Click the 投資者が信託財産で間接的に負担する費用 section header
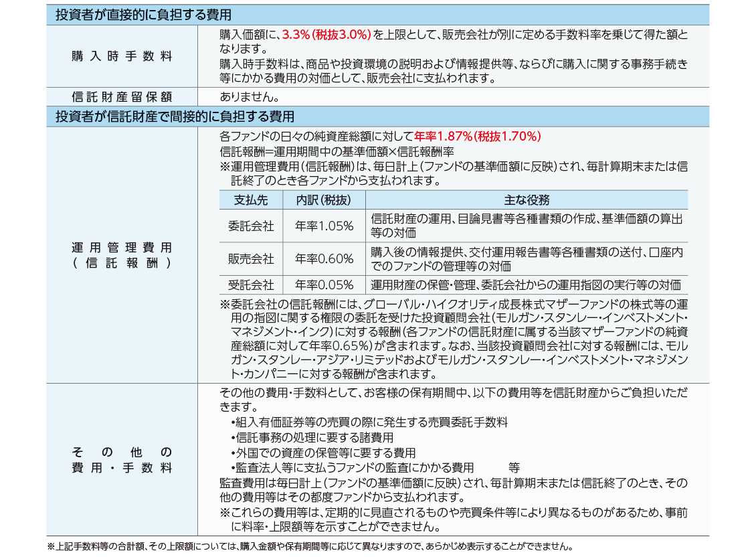The height and width of the screenshot is (559, 756). click(x=174, y=116)
